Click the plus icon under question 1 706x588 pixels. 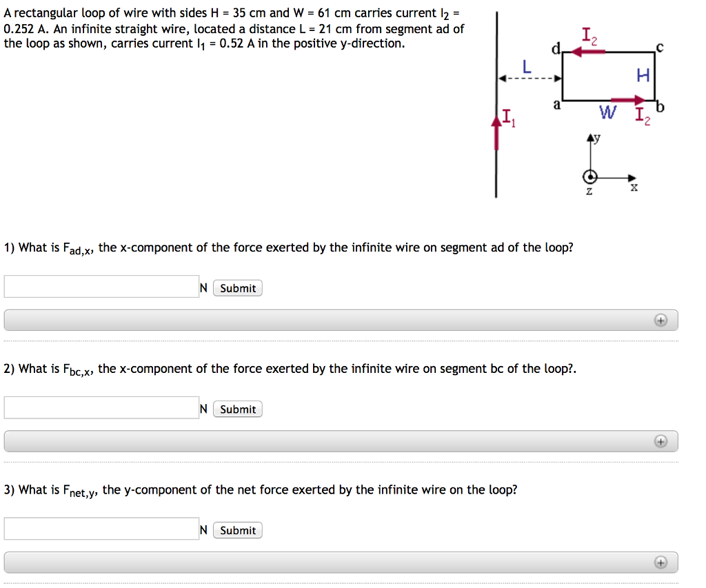(x=660, y=320)
